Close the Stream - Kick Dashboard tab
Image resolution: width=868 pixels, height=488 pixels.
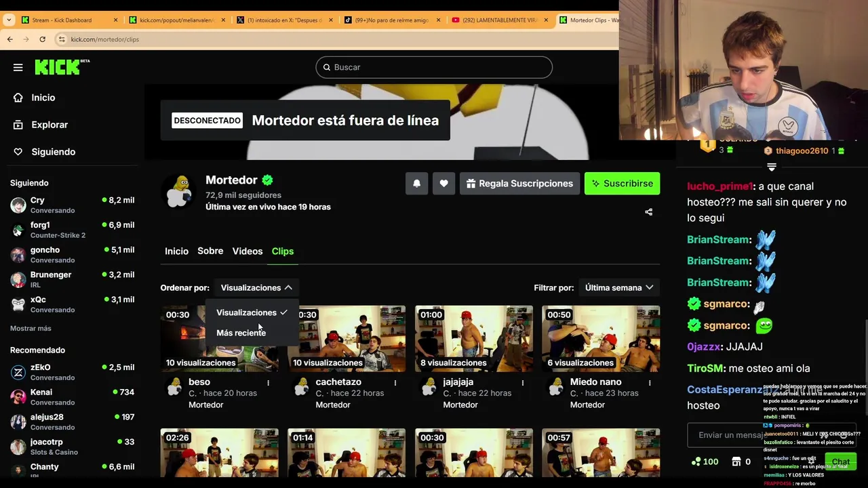115,20
